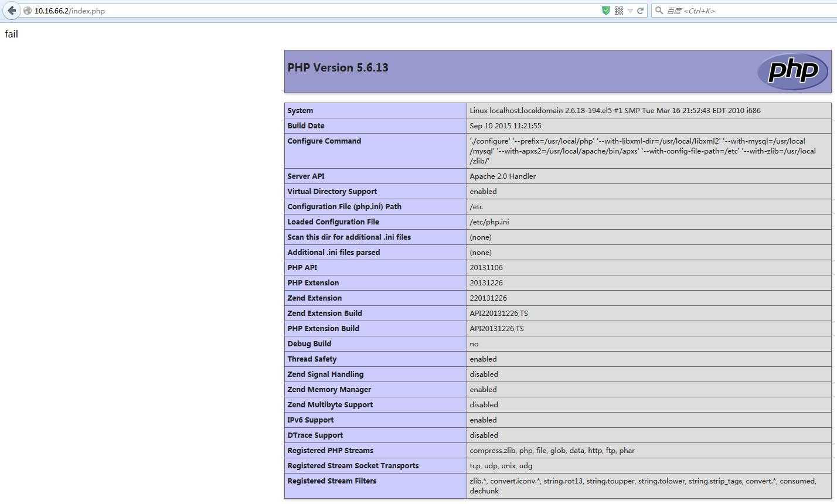Image resolution: width=837 pixels, height=504 pixels.
Task: Select the "Zend Extension" label
Action: click(314, 298)
